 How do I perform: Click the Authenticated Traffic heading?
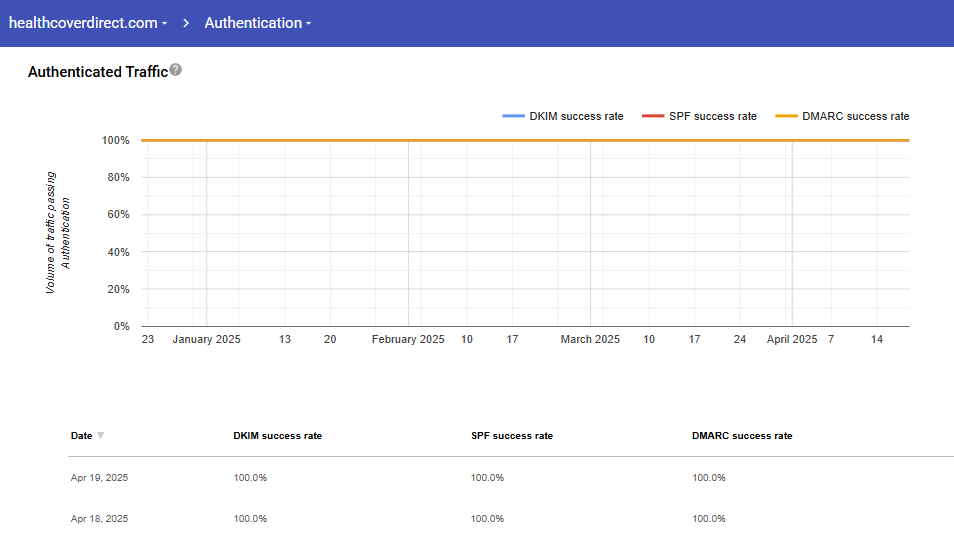pos(97,72)
